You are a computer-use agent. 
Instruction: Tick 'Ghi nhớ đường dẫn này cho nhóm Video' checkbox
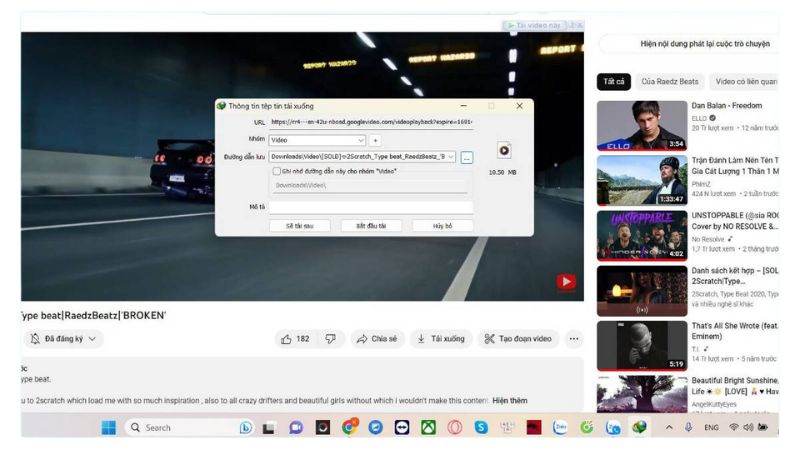coord(277,171)
